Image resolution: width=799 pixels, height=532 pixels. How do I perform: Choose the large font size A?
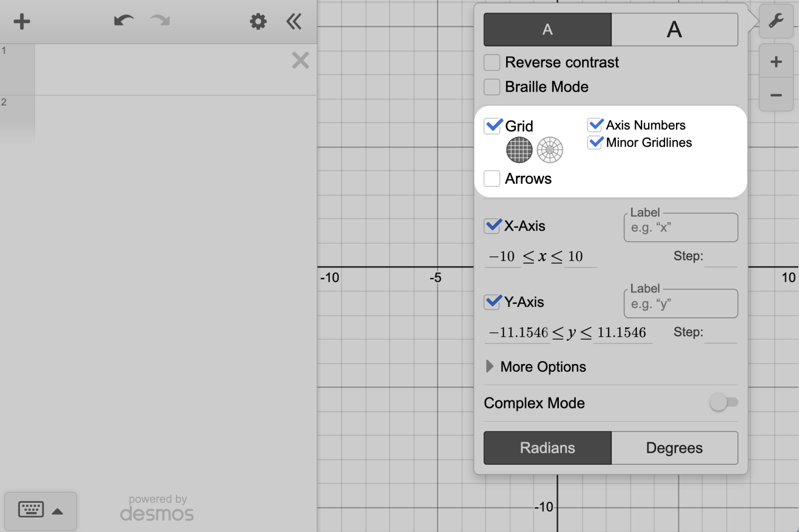point(674,29)
